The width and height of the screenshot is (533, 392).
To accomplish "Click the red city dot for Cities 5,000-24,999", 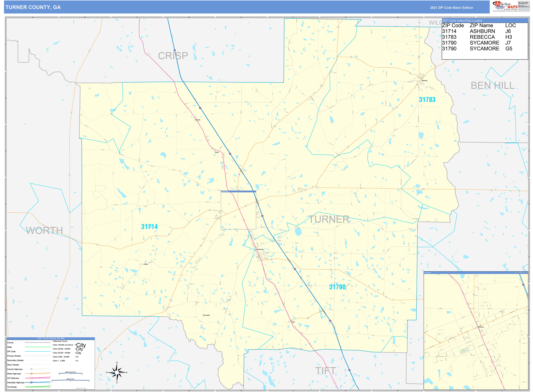I will click(75, 357).
